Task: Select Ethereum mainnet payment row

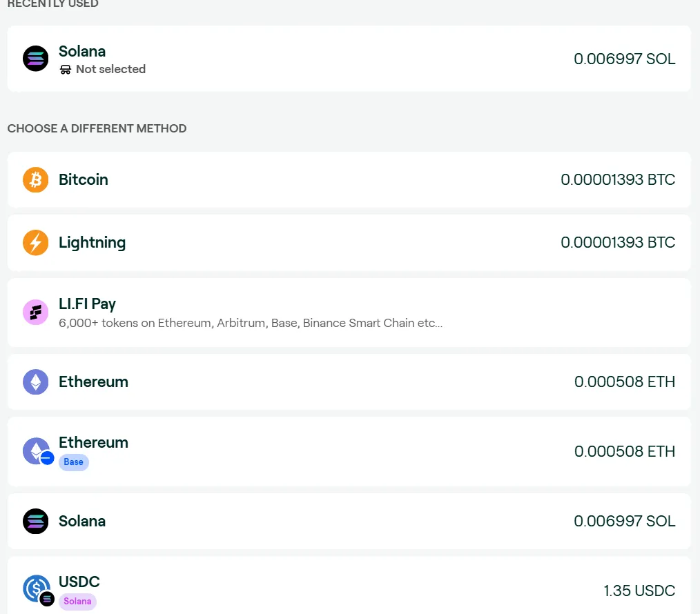Action: [349, 382]
